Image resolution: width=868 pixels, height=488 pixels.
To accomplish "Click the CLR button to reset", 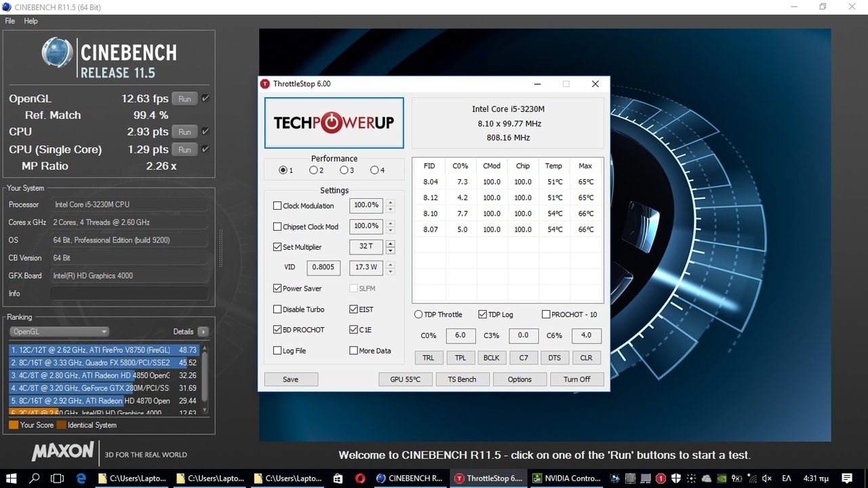I will pos(587,358).
